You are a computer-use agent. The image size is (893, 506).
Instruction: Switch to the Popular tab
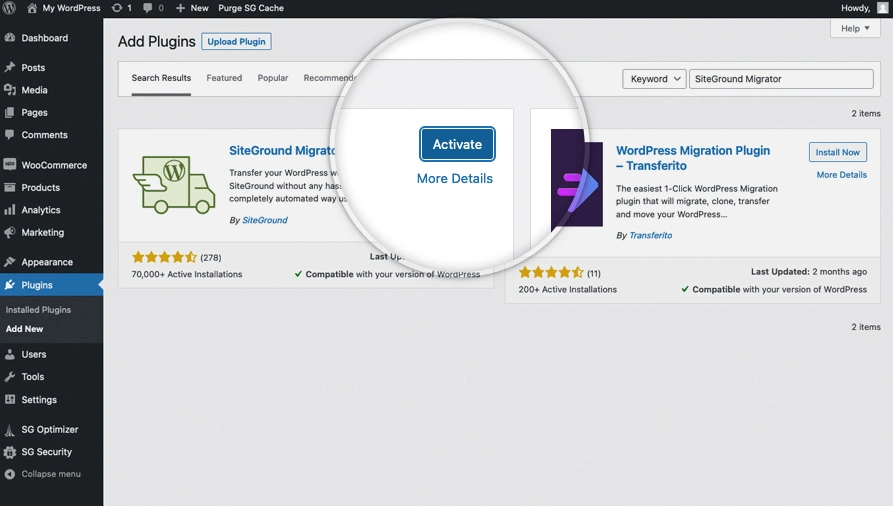pyautogui.click(x=273, y=78)
